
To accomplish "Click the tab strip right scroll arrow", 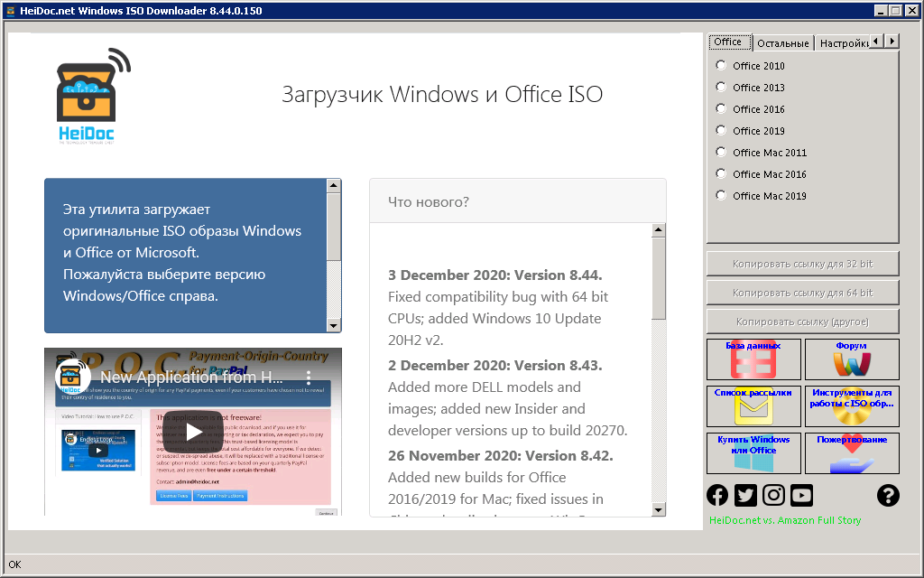I will click(x=892, y=41).
